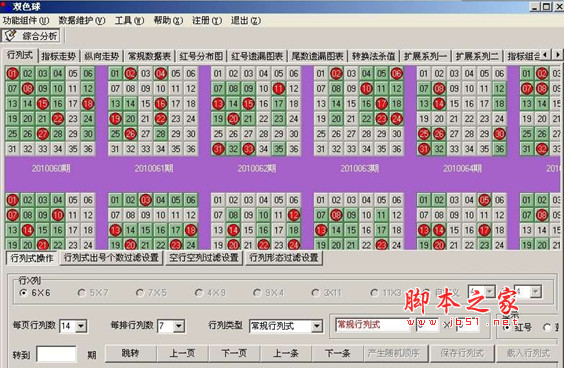
Task: Switch to the 纵向走势 tab
Action: (x=102, y=56)
